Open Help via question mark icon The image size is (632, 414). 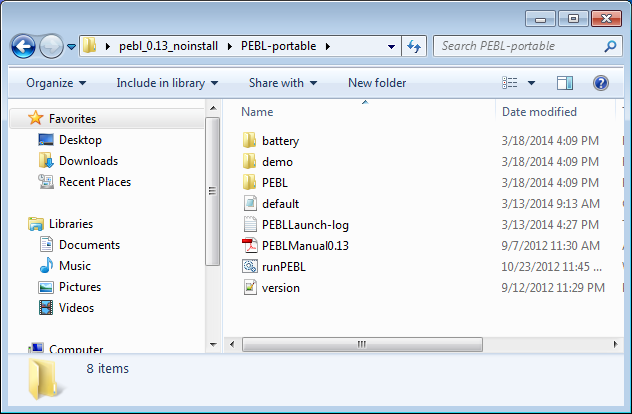[601, 83]
